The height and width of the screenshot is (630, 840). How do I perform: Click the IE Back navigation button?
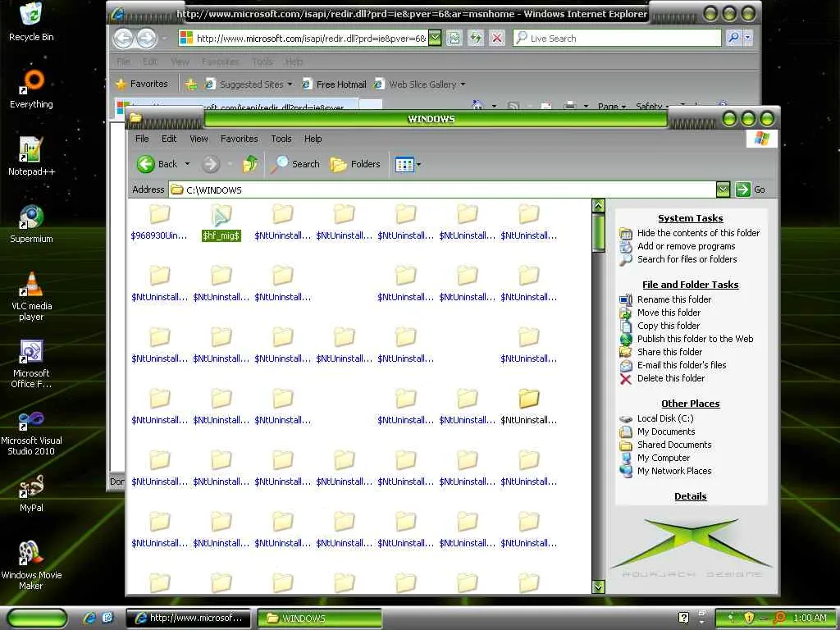(x=124, y=38)
